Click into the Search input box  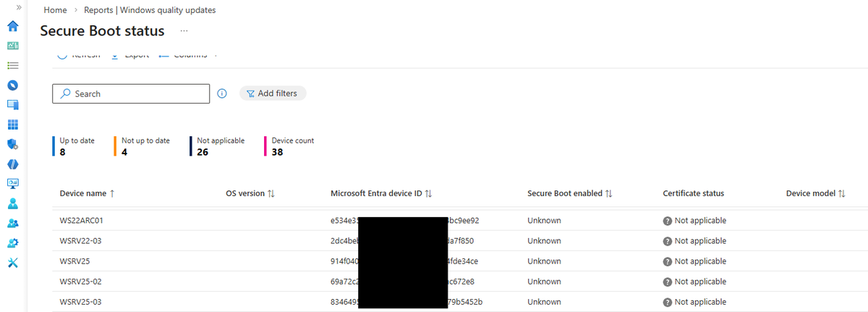click(131, 93)
